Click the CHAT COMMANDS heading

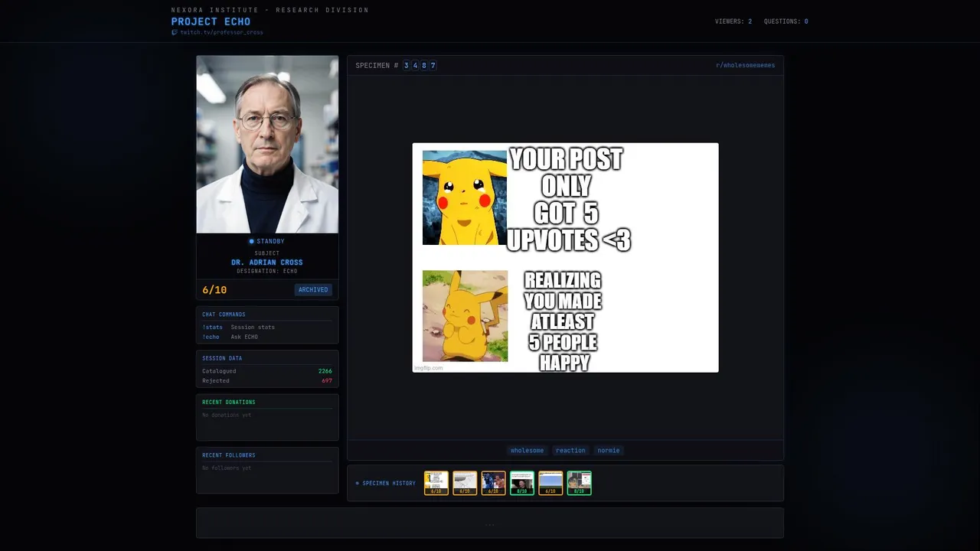[224, 315]
